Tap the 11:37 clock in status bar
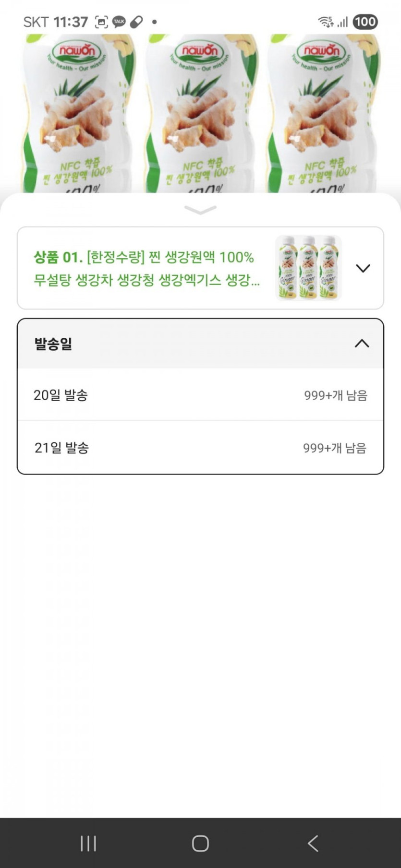This screenshot has height=868, width=401. 71,22
